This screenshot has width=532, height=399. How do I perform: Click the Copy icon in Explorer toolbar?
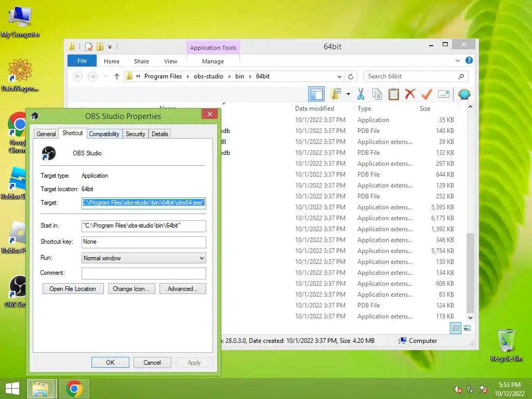tap(377, 94)
